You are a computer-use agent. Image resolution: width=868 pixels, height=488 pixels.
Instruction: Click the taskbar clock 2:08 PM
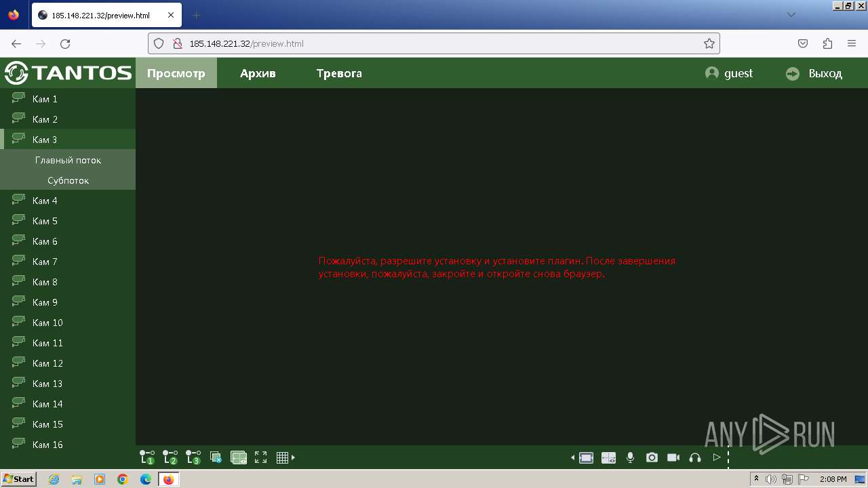coord(833,479)
